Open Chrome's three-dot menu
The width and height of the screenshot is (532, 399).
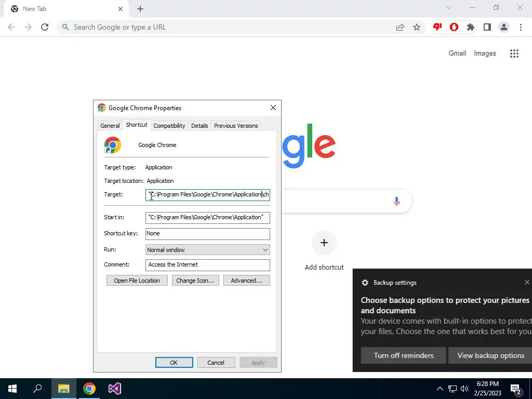tap(521, 27)
